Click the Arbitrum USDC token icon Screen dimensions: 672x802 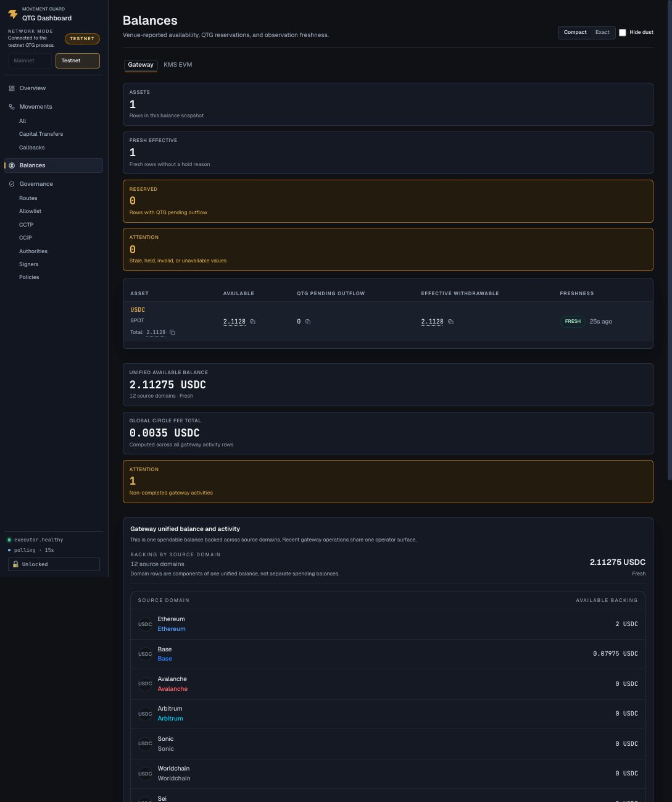pyautogui.click(x=145, y=714)
